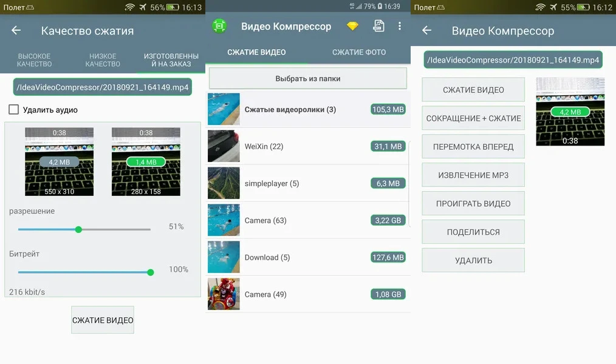Open Camera (49) folder
The image size is (616, 364).
point(307,294)
